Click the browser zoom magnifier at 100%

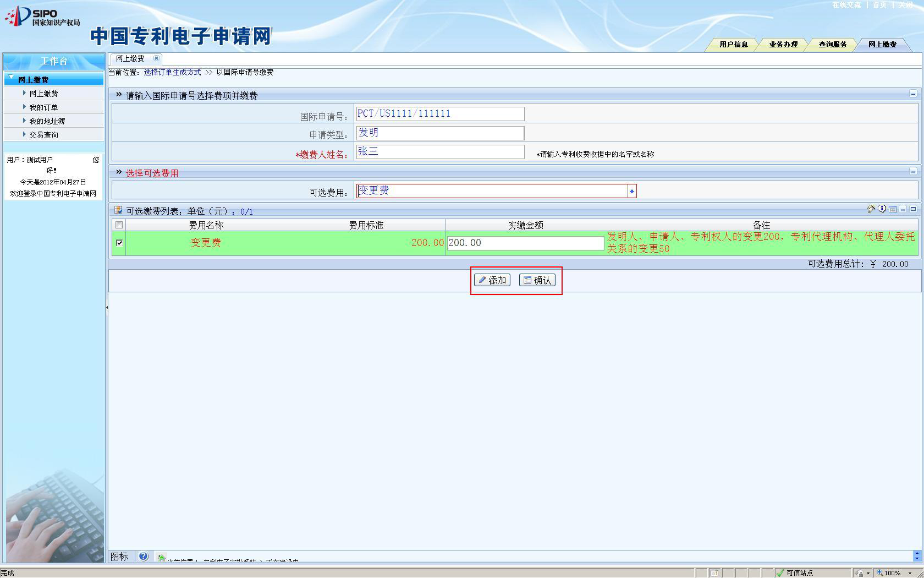click(x=880, y=573)
